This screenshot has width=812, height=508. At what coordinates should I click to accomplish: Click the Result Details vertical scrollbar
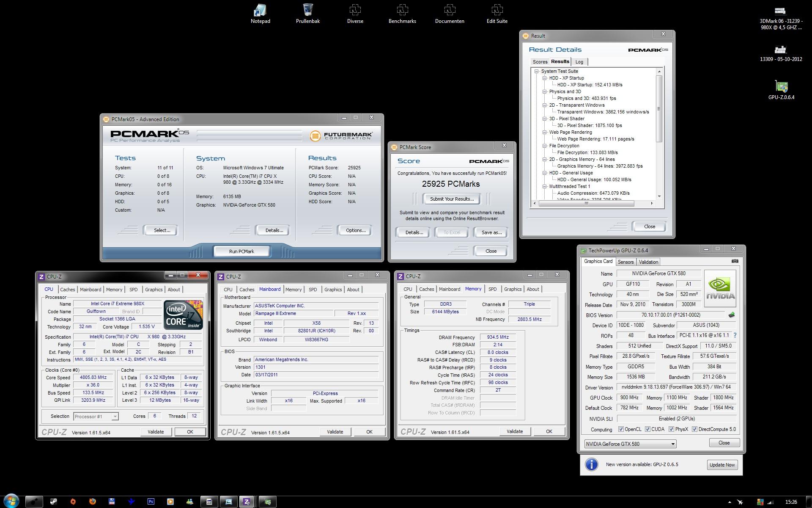tap(659, 109)
